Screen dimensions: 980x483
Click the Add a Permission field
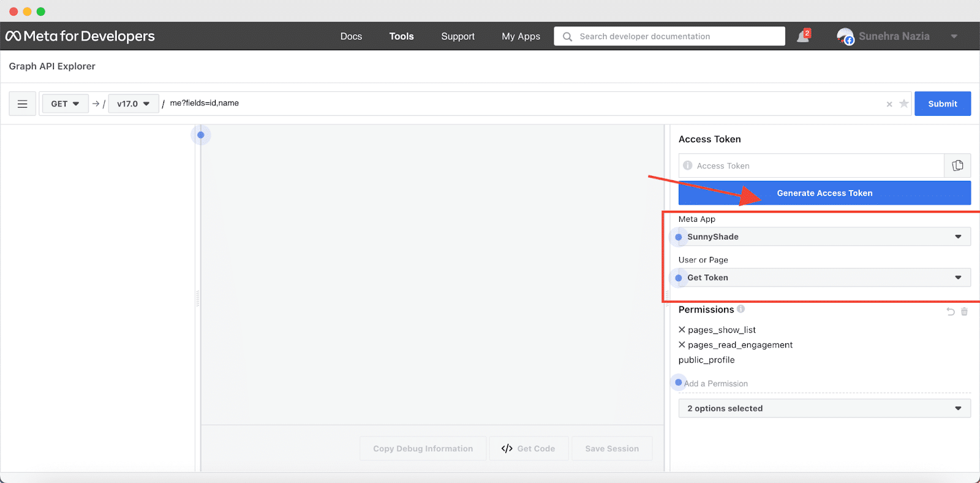[824, 384]
